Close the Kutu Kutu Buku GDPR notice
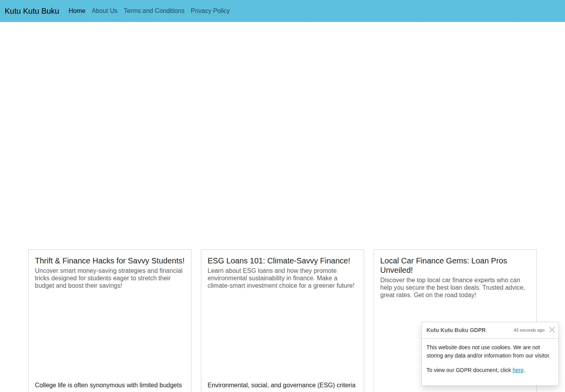 pos(552,330)
